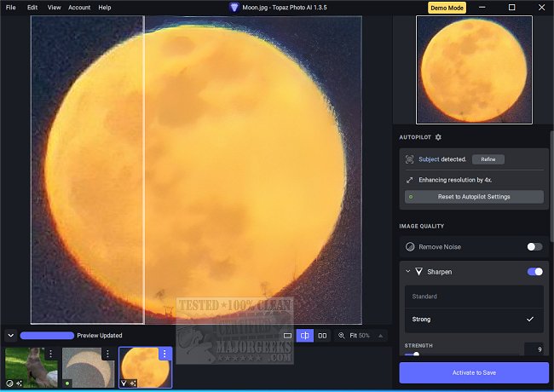
Task: Click the Subject link text
Action: tap(429, 159)
